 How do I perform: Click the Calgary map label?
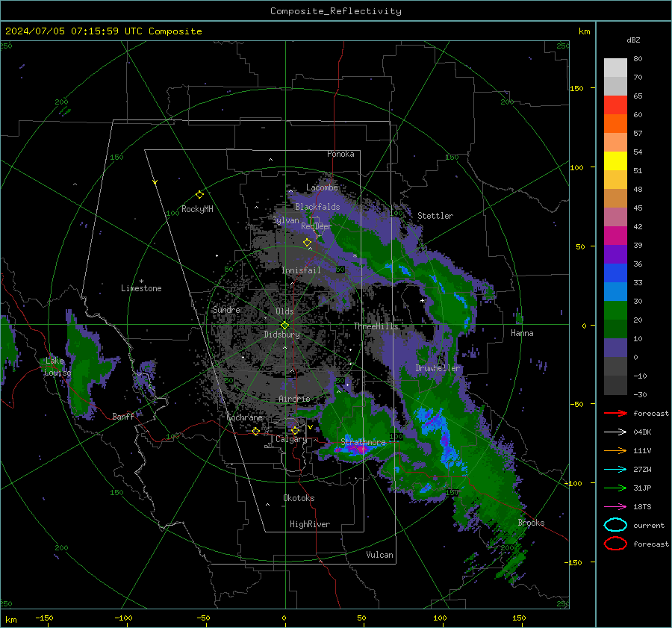[x=291, y=439]
